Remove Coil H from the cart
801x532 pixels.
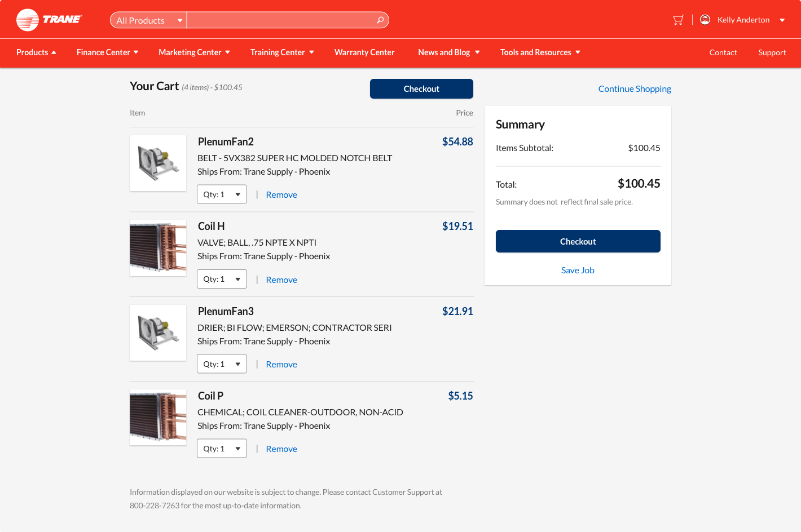tap(281, 280)
